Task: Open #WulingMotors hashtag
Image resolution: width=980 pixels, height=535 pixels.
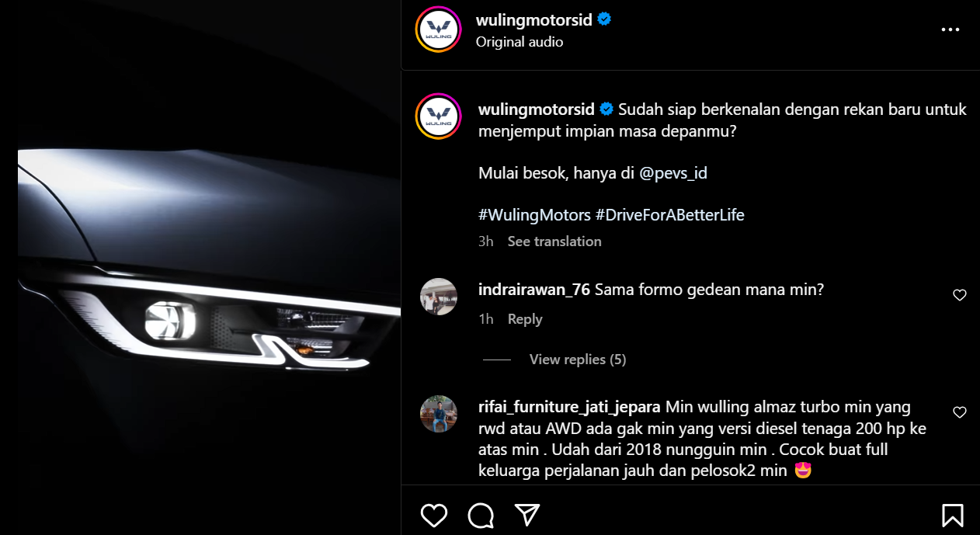Action: point(535,215)
